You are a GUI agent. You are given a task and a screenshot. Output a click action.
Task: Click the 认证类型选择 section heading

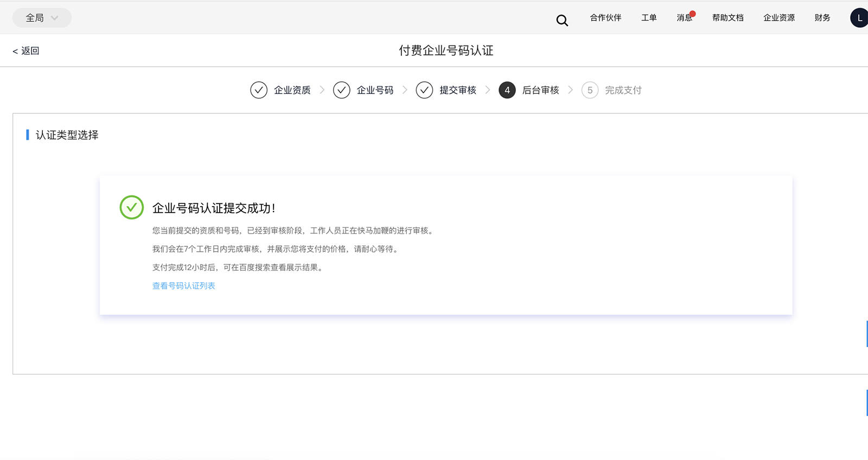67,135
